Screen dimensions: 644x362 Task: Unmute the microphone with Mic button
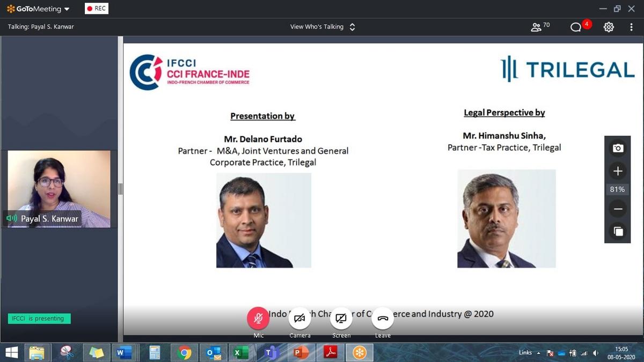258,319
